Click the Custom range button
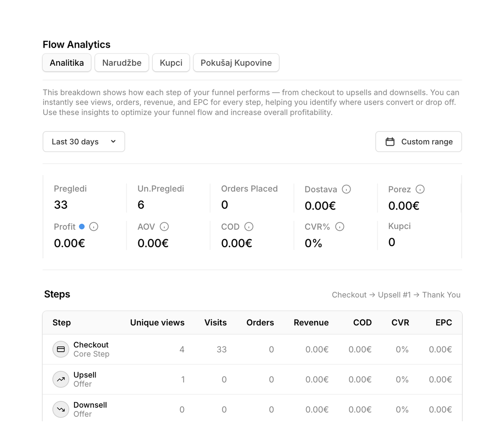 point(419,142)
